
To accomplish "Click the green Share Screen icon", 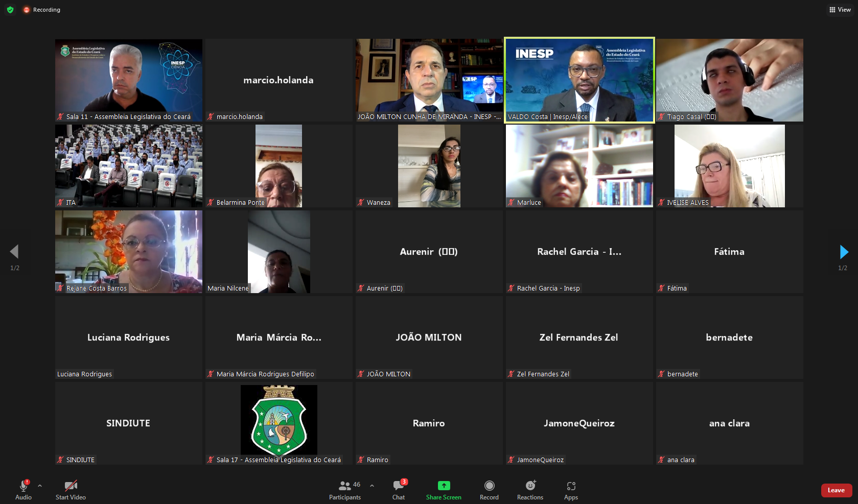I will (x=444, y=486).
